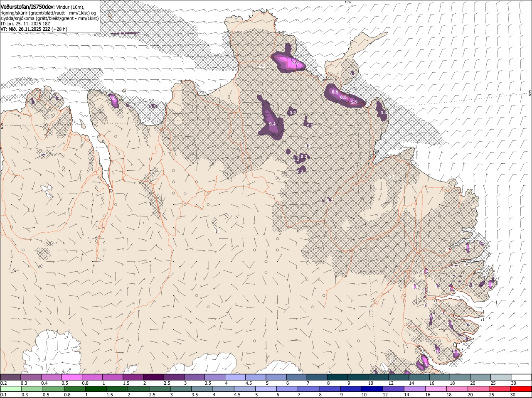Screen dimensions: 532x398
Task: Click the '30' label in the lower legend row
Action: [512, 395]
